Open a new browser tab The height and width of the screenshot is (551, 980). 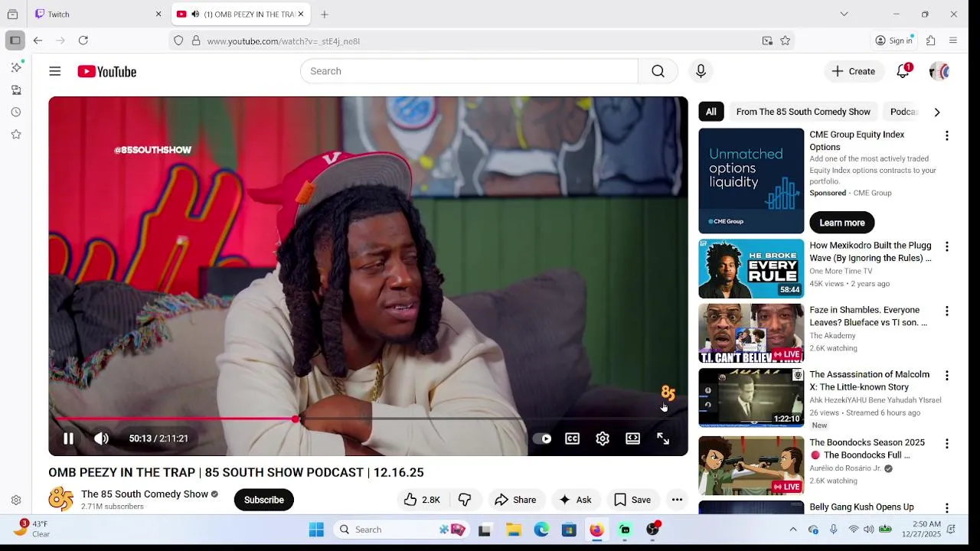tap(325, 14)
